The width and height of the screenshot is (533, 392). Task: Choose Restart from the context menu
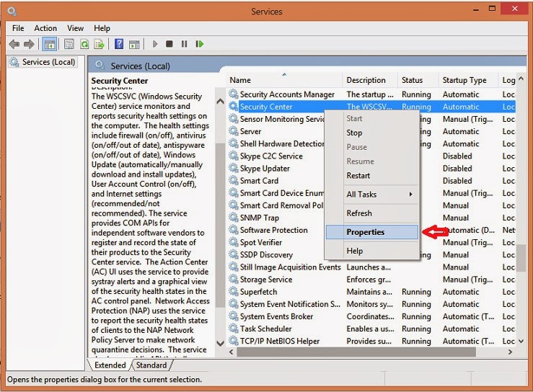(x=372, y=176)
